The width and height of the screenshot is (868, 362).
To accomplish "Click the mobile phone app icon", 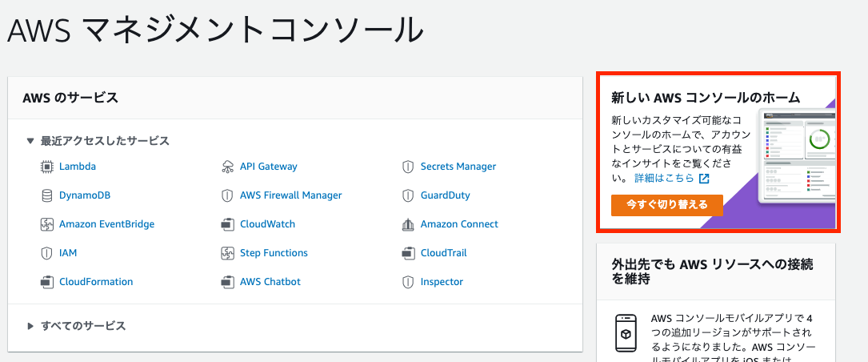I will click(x=625, y=333).
